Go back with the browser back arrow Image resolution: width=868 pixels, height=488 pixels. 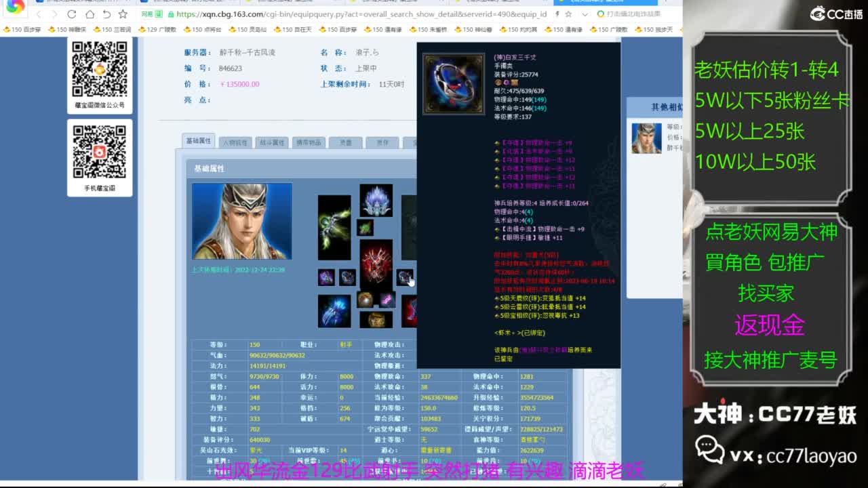click(39, 14)
